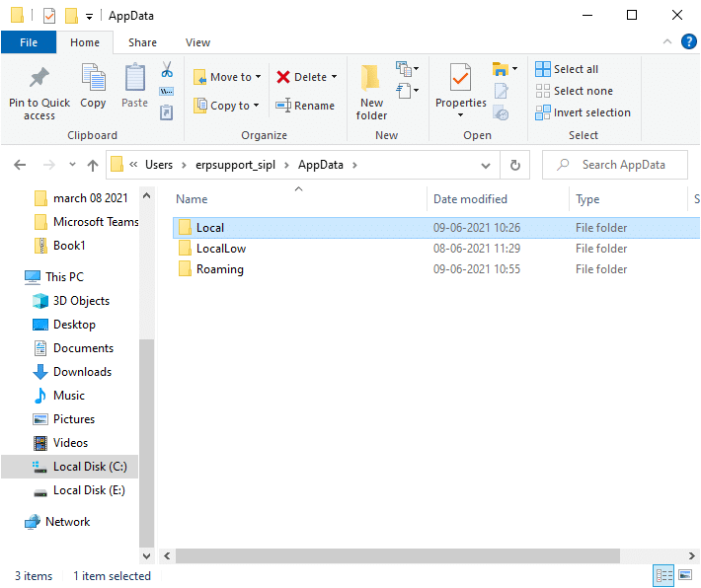Click New folder icon in title bar
This screenshot has width=701, height=588.
pos(71,16)
